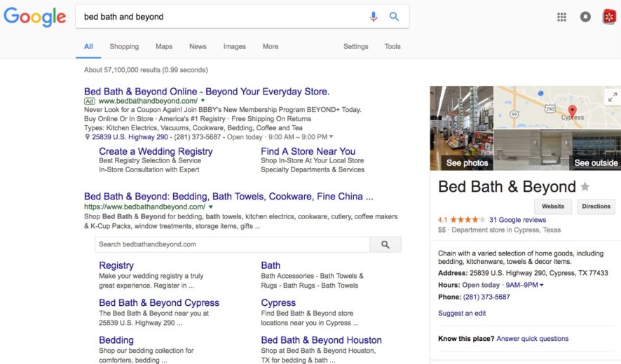Open the Cypress sitelink
The image size is (621, 364).
click(x=278, y=302)
